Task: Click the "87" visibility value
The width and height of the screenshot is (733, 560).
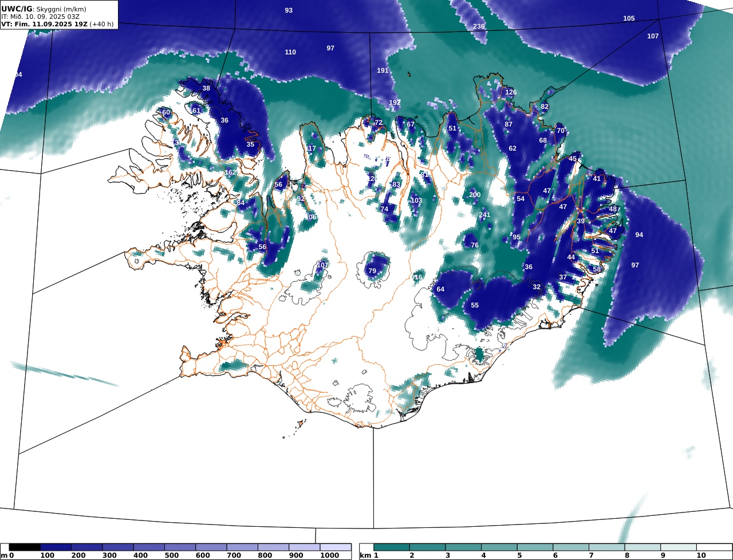Action: pos(509,124)
